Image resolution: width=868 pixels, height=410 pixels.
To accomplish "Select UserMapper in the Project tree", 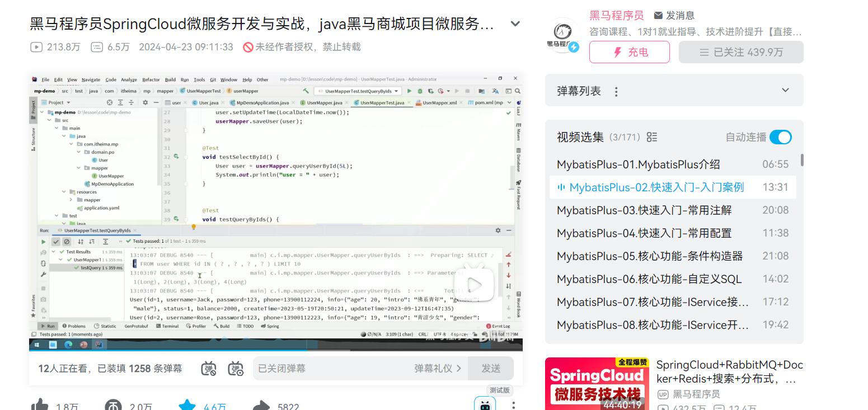I will (x=107, y=176).
